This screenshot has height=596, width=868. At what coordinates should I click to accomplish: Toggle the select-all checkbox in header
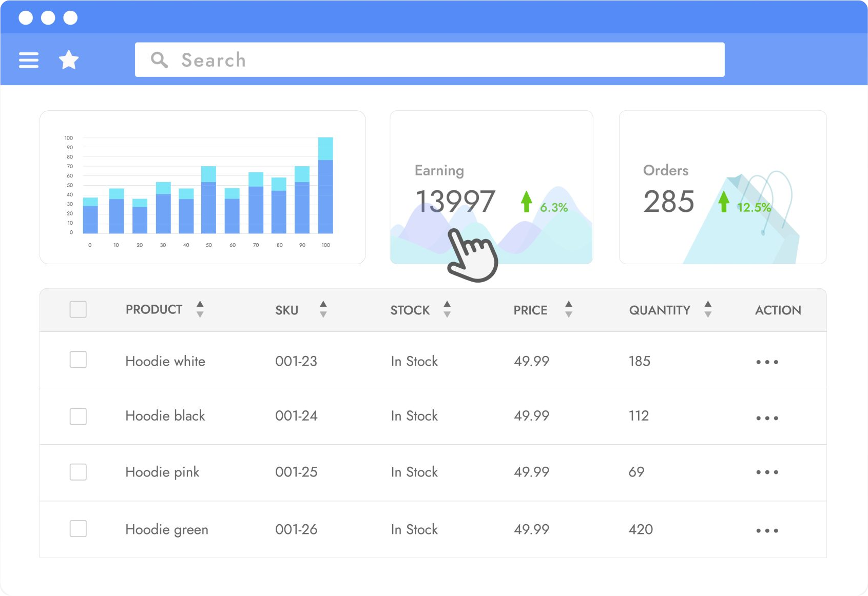pos(78,309)
